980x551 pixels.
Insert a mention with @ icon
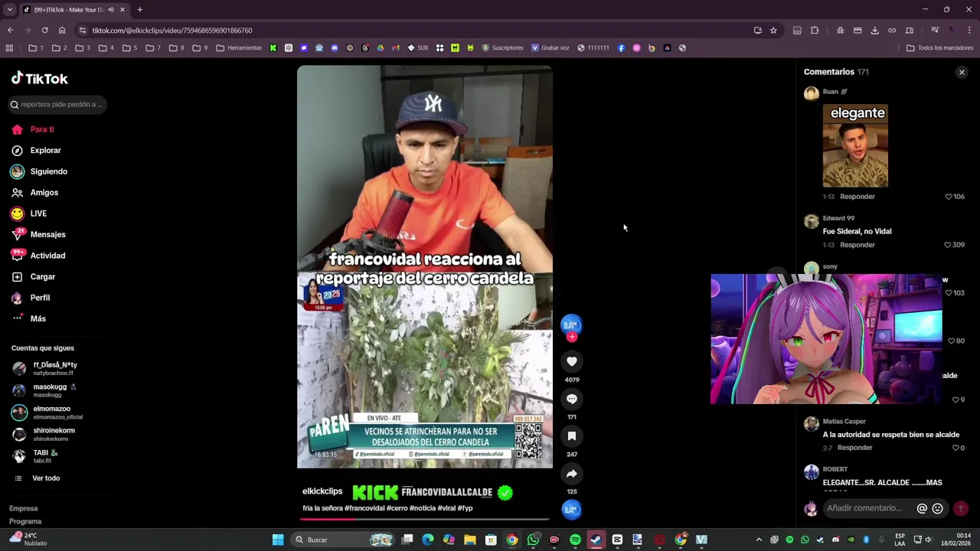coord(922,509)
